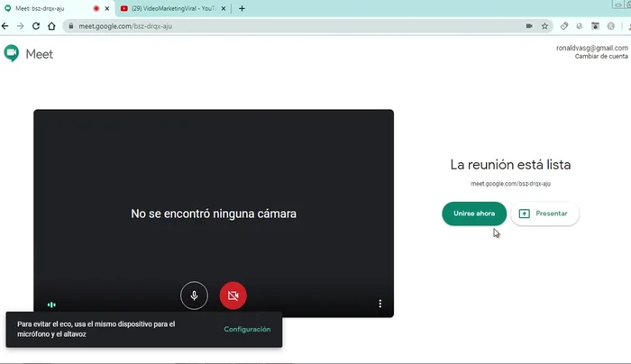
Task: Click the Presentar button
Action: [x=544, y=214]
